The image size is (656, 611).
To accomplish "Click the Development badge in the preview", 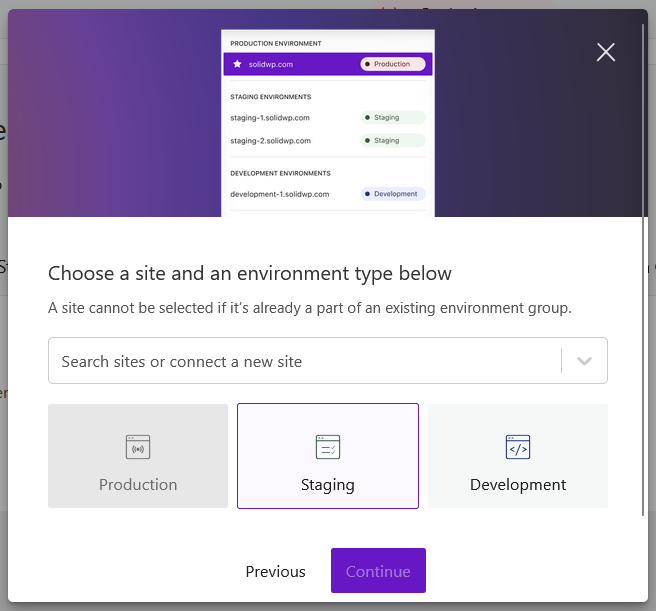I will click(x=392, y=194).
